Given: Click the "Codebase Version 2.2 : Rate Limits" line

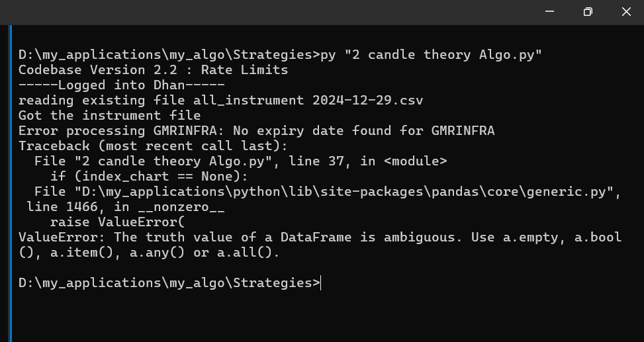Looking at the screenshot, I should point(153,70).
